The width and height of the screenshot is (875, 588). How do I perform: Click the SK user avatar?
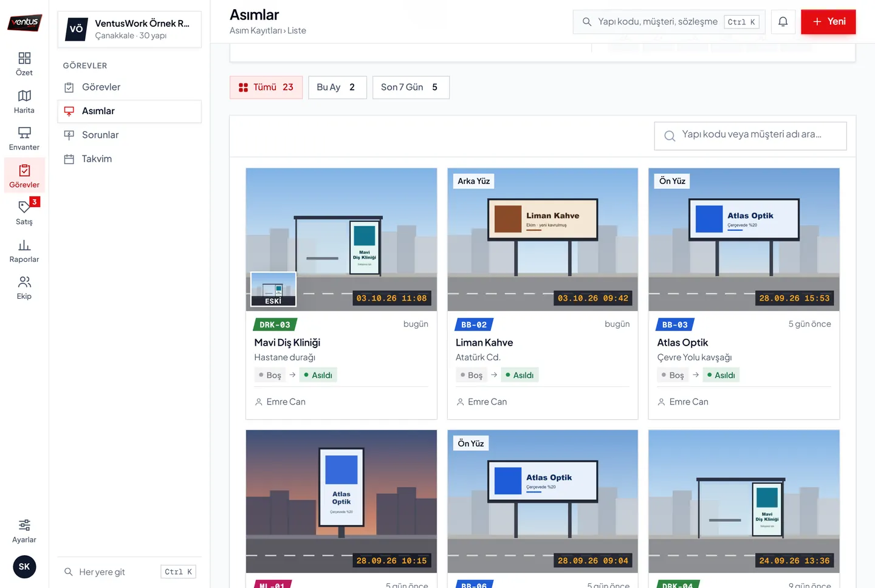click(24, 567)
